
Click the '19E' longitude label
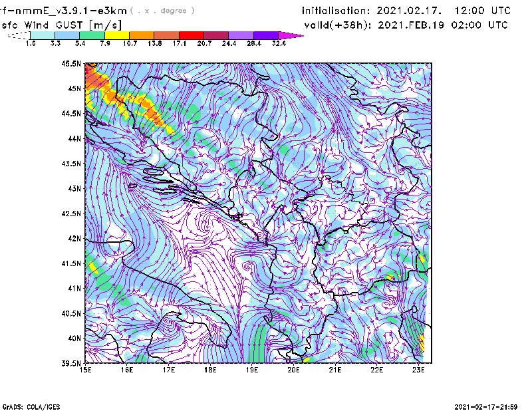click(x=252, y=370)
